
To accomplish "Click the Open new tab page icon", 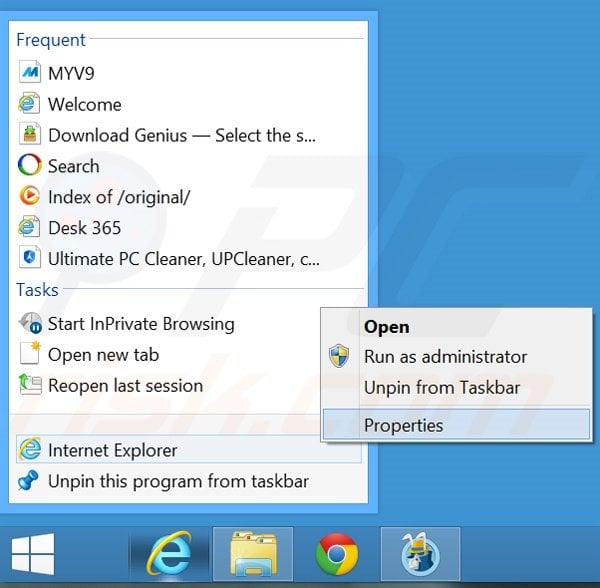I will click(29, 353).
